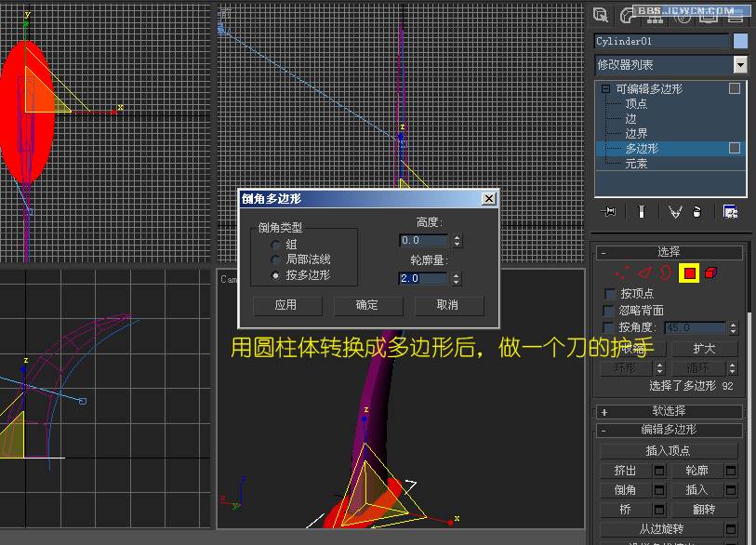Select Border sub-object selection icon

666,273
